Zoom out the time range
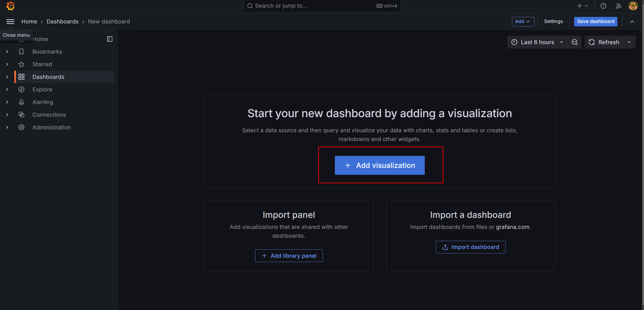Viewport: 644px width, 310px height. tap(575, 42)
